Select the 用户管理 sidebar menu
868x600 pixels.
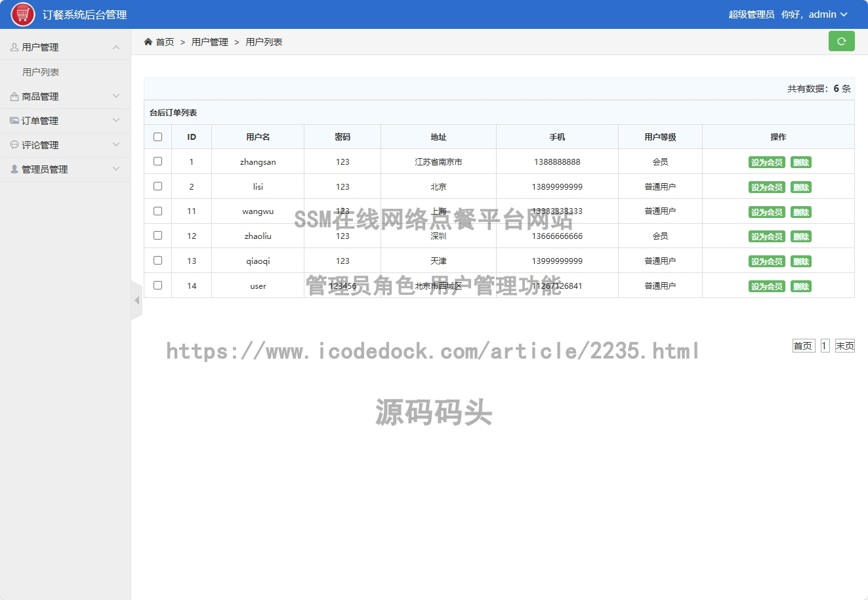pyautogui.click(x=66, y=47)
